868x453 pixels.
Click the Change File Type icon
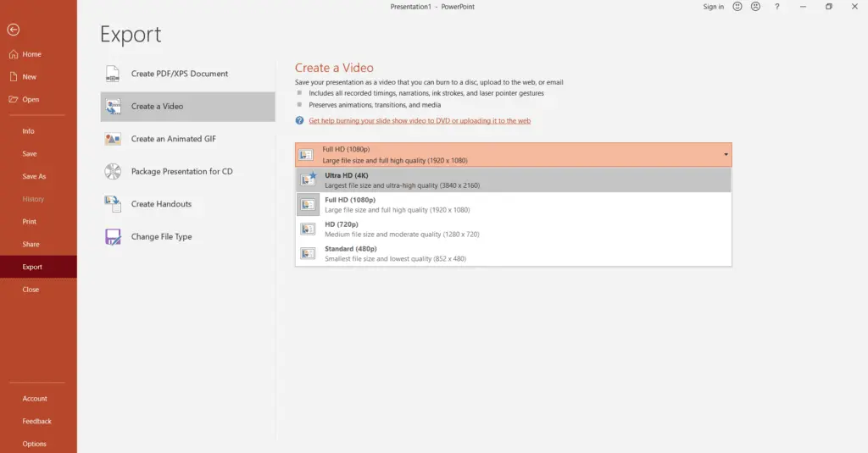pos(113,237)
